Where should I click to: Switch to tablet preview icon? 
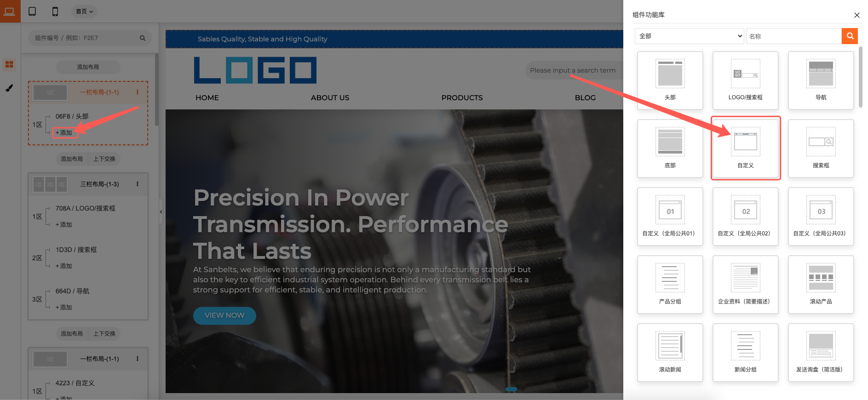click(32, 11)
